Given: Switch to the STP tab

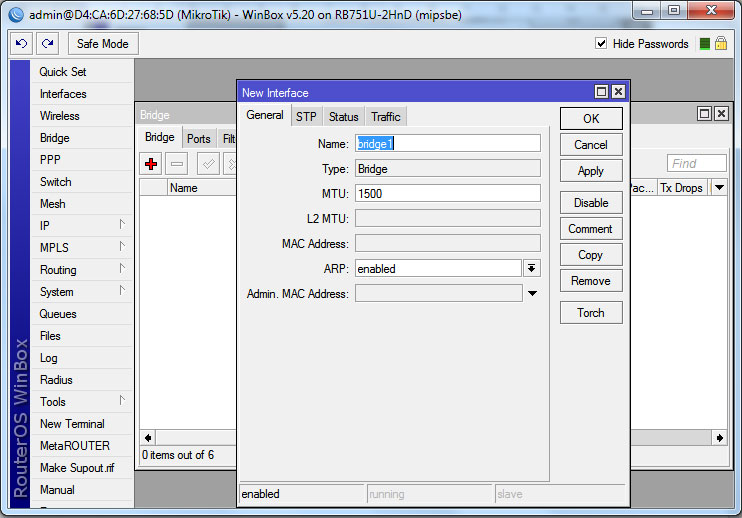Looking at the screenshot, I should (x=305, y=117).
